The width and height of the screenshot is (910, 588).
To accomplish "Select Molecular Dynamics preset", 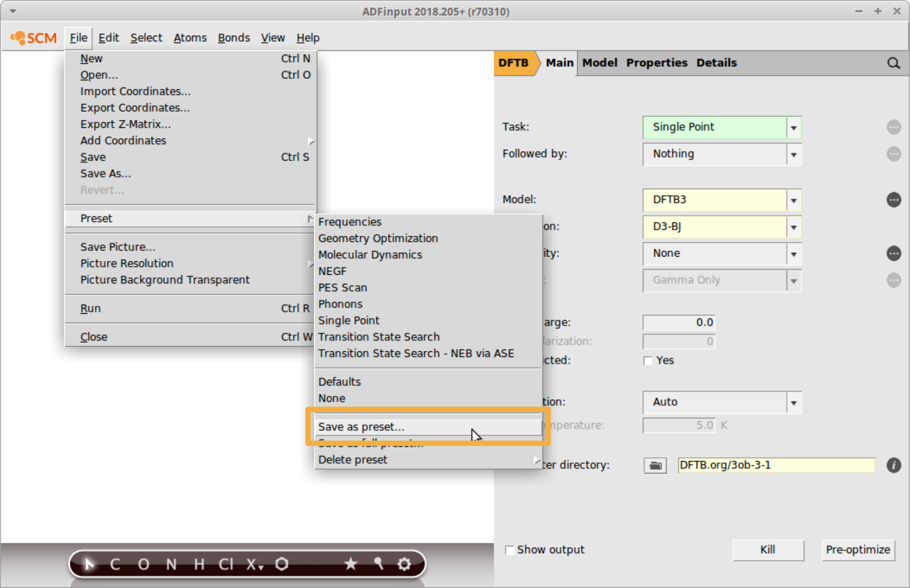I will [x=428, y=255].
